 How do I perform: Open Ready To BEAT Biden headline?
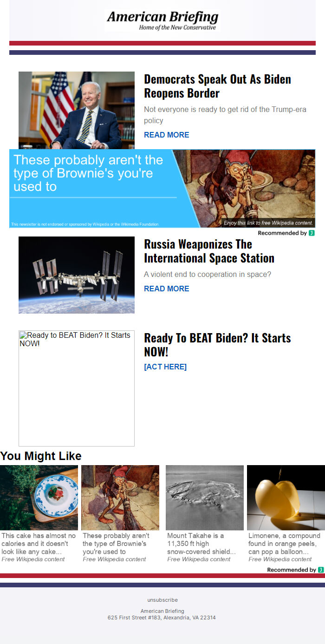click(x=217, y=345)
